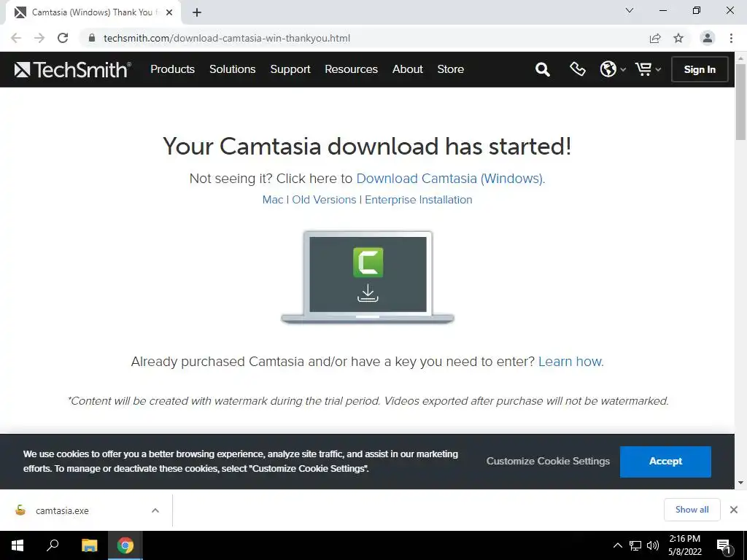The width and height of the screenshot is (747, 560).
Task: Click the network tray icon
Action: click(635, 545)
